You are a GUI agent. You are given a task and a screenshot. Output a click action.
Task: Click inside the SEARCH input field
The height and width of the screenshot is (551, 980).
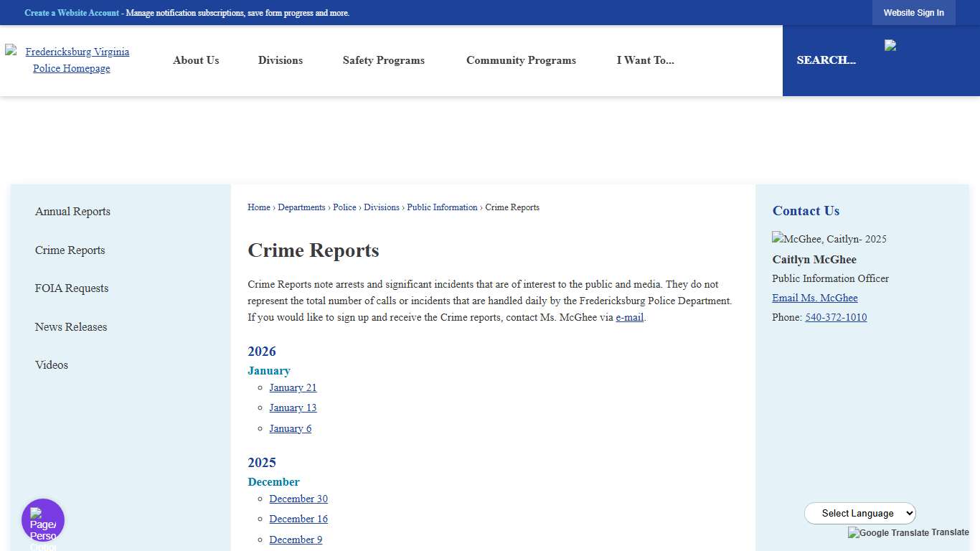point(825,60)
